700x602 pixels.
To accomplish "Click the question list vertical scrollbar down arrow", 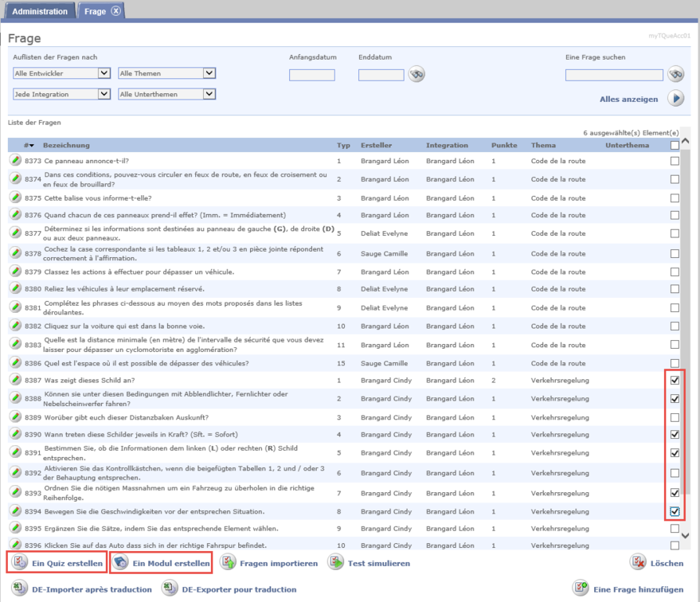I will click(685, 536).
